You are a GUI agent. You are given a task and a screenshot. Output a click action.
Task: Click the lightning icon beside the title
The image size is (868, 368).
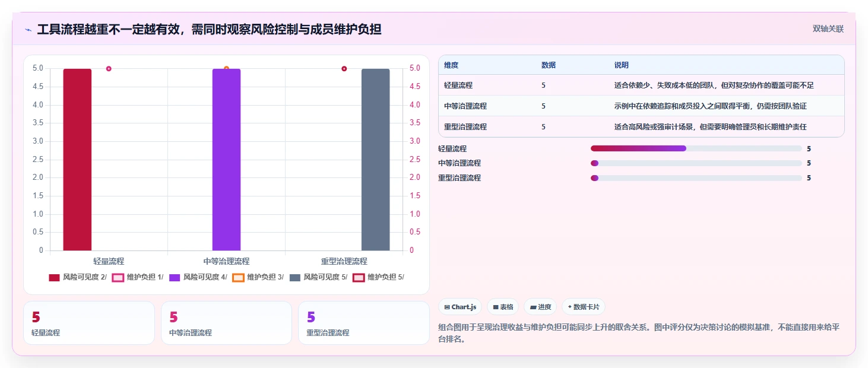(28, 29)
